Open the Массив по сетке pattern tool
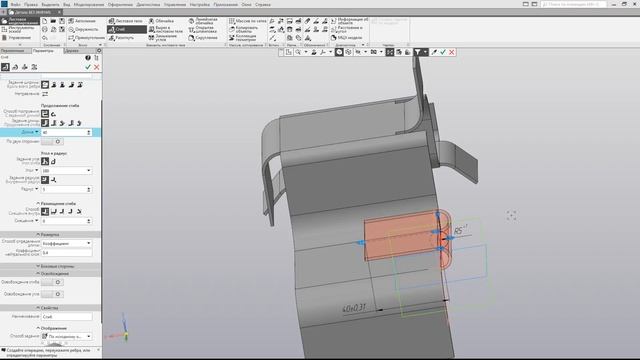Viewport: 640px width, 360px height. (248, 21)
